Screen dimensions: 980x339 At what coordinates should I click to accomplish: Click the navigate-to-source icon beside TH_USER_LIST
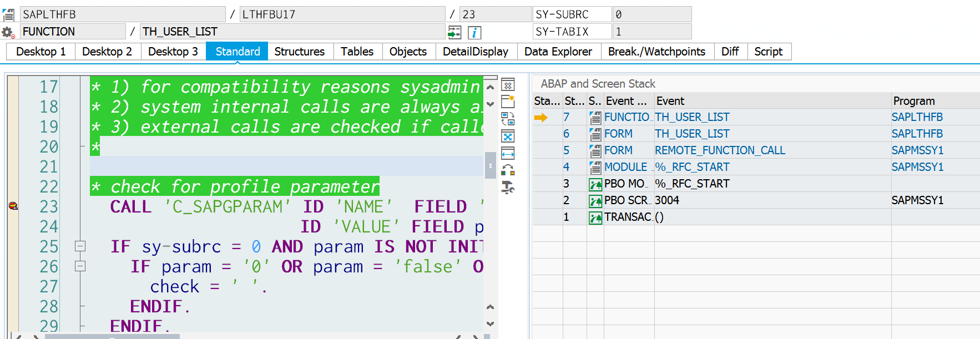454,32
